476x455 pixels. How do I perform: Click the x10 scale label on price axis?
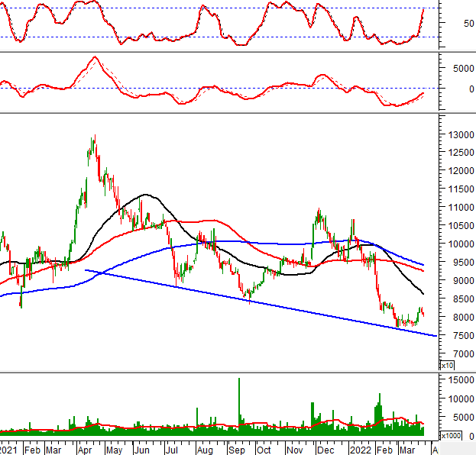point(445,366)
